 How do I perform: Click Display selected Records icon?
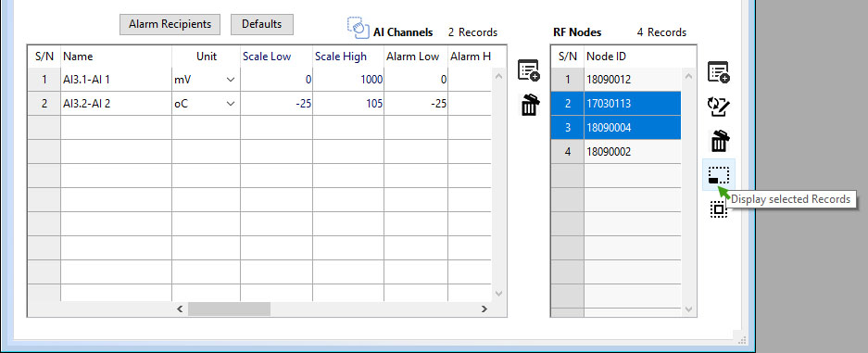click(x=719, y=175)
